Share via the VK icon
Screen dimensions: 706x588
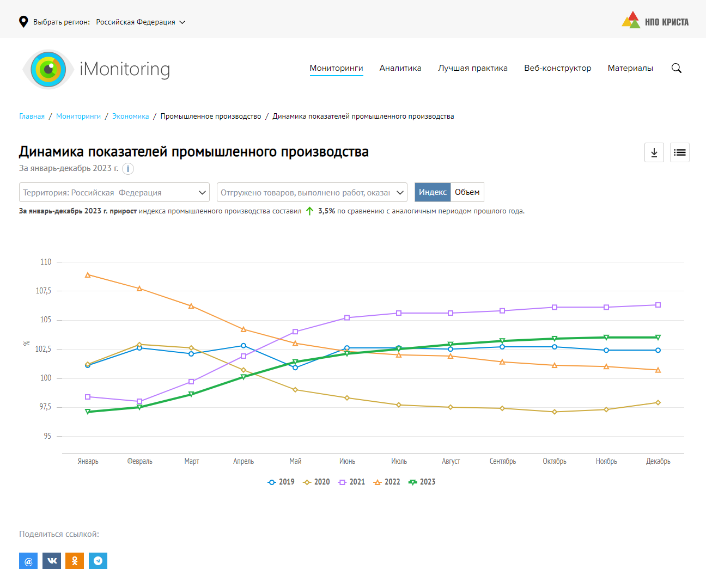[52, 561]
